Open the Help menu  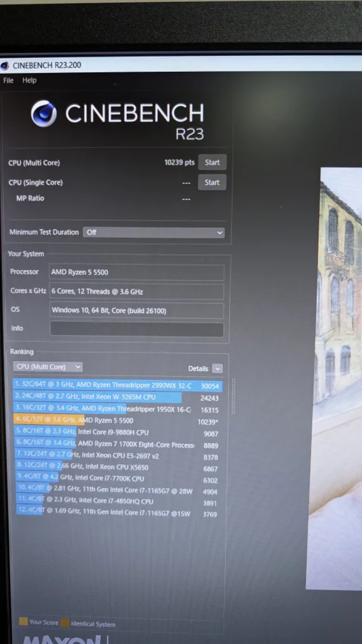pyautogui.click(x=30, y=80)
